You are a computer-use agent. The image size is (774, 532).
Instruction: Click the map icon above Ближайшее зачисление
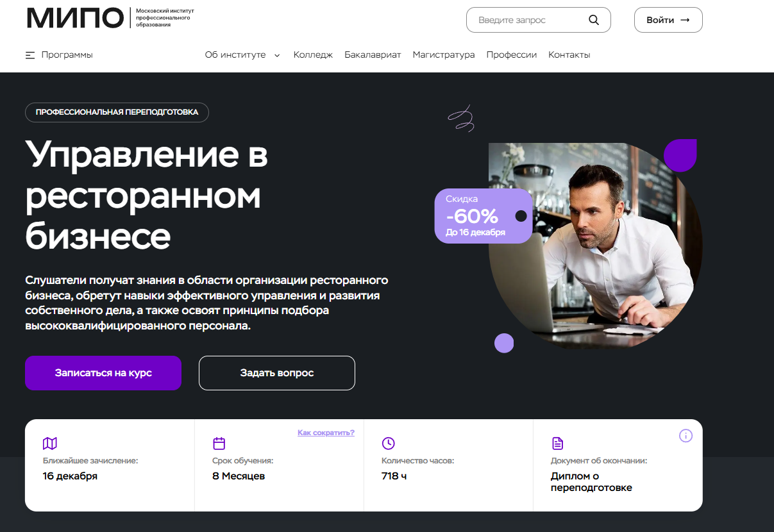50,444
